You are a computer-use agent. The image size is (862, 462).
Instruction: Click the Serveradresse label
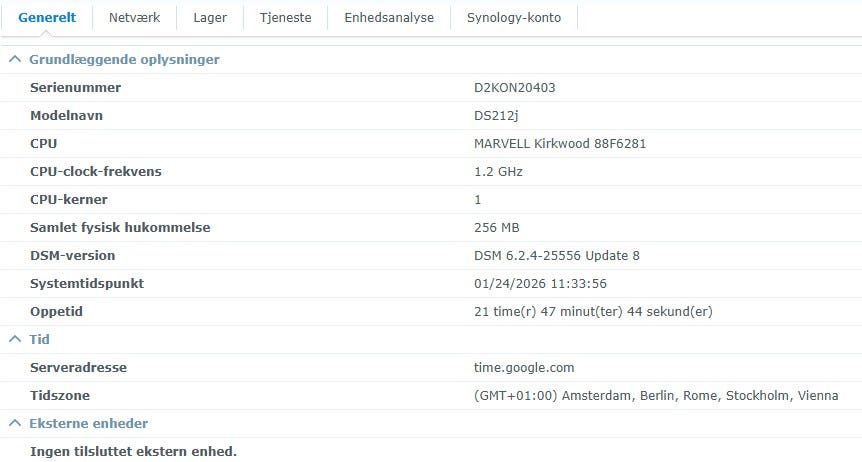click(x=78, y=367)
